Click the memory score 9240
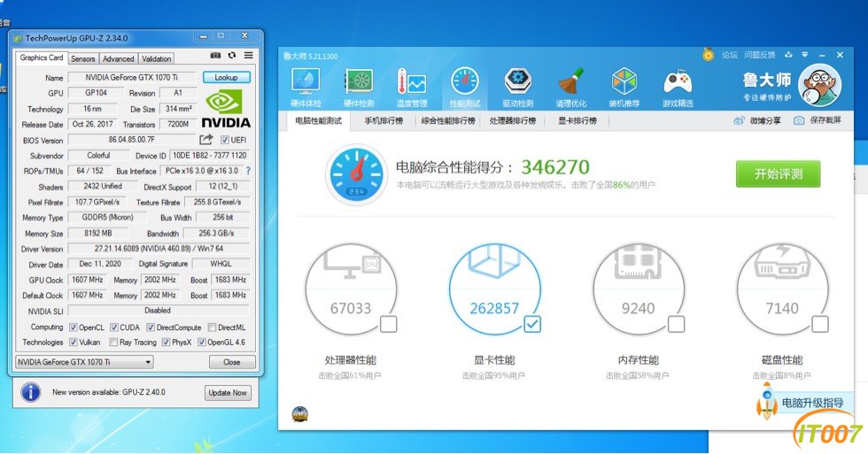Viewport: 868px width, 454px height. click(638, 308)
